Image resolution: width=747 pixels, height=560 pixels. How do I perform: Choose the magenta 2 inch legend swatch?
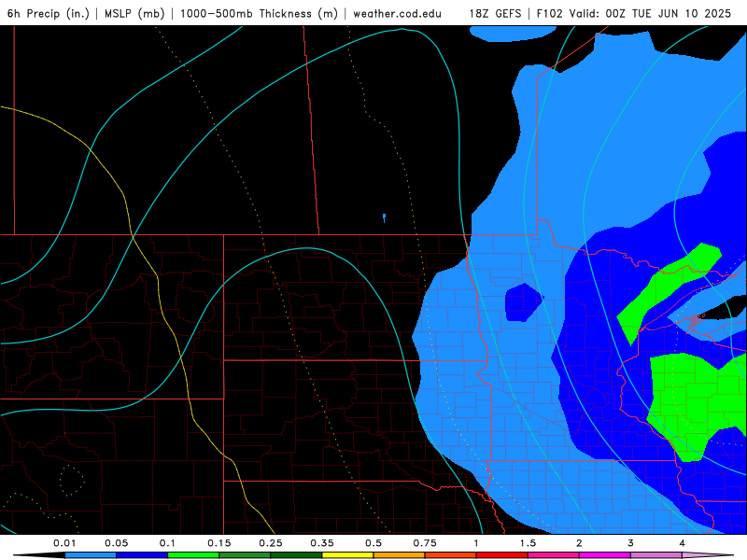click(x=605, y=555)
